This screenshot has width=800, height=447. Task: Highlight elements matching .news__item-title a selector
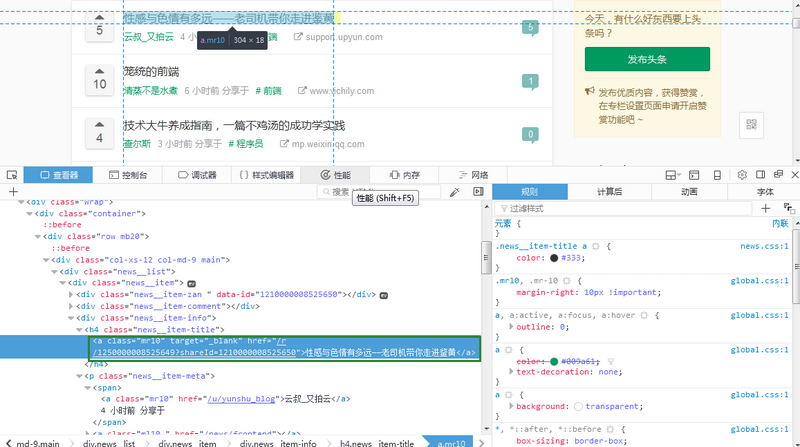click(595, 246)
